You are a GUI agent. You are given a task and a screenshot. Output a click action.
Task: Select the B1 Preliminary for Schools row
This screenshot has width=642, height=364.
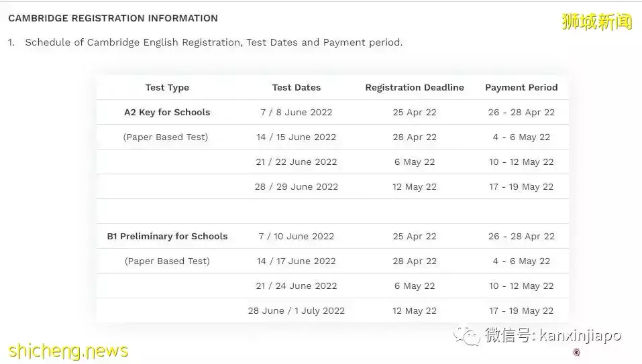click(x=167, y=236)
